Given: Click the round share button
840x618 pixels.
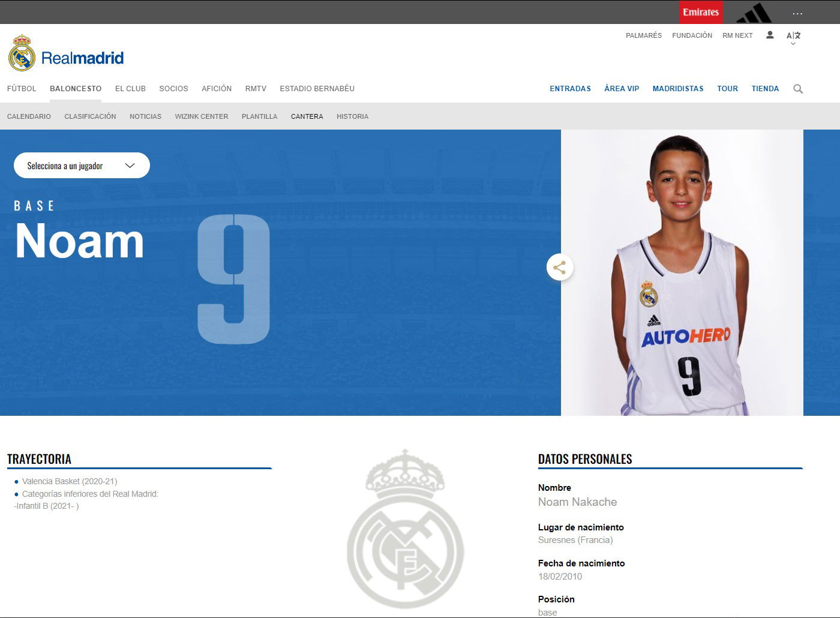Looking at the screenshot, I should click(560, 268).
